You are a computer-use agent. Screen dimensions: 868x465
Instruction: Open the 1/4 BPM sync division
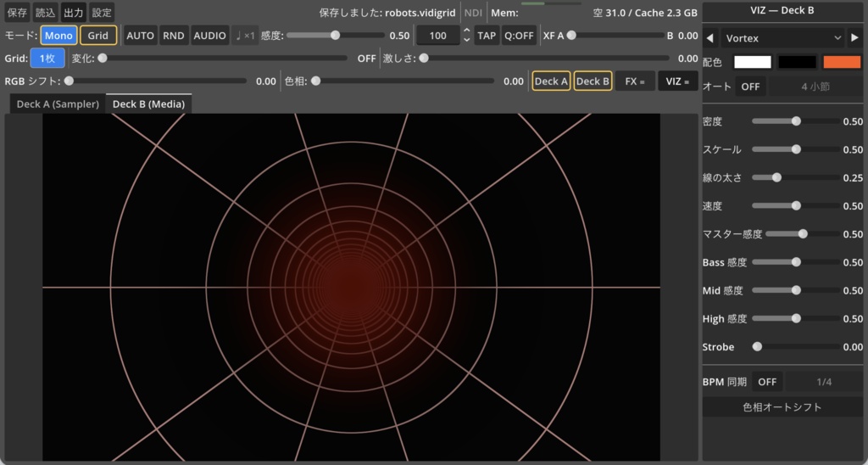[x=824, y=382]
